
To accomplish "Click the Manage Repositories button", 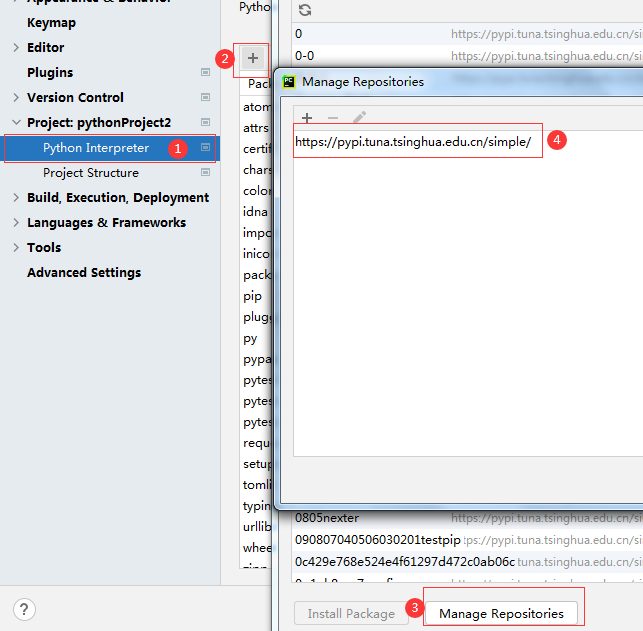I will tap(501, 613).
